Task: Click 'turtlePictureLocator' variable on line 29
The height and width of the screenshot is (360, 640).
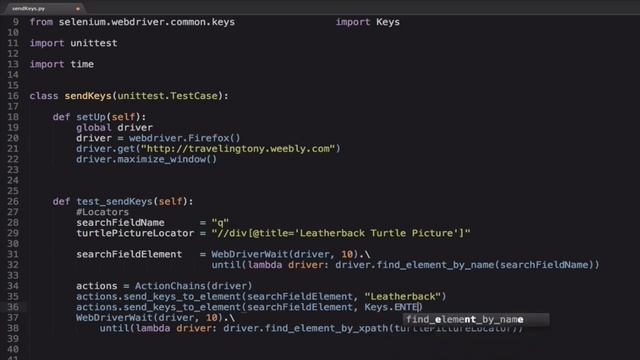Action: (x=135, y=233)
